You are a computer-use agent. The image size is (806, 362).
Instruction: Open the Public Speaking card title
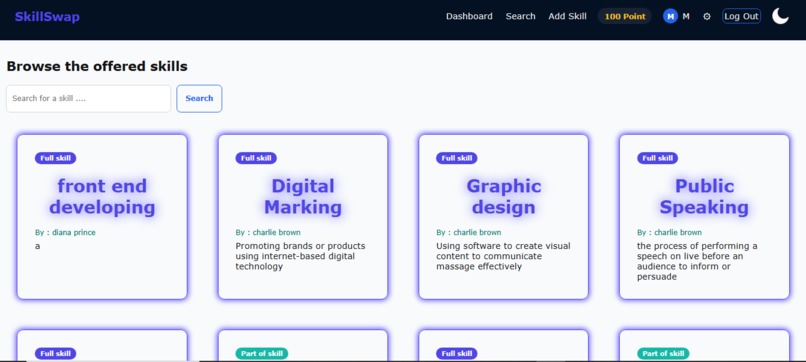coord(704,196)
